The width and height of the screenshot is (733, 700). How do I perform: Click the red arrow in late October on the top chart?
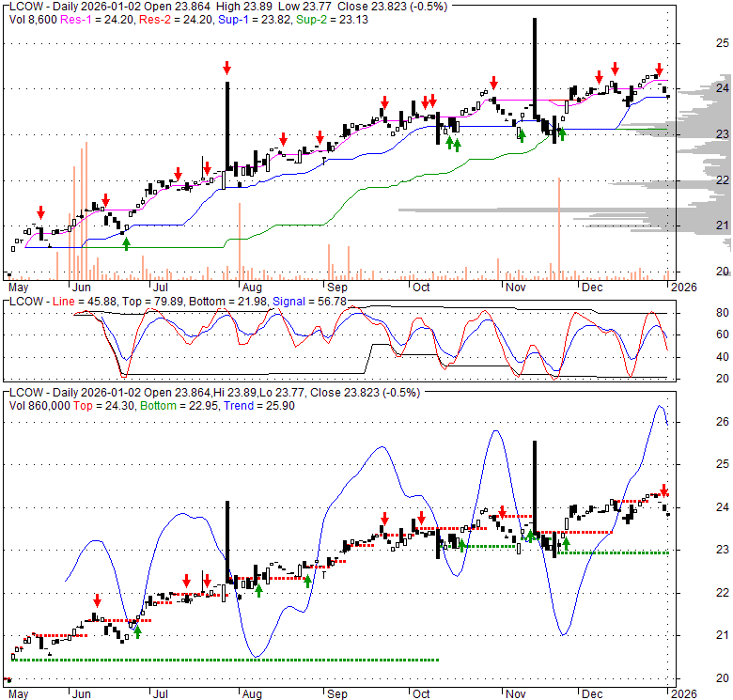tap(493, 83)
